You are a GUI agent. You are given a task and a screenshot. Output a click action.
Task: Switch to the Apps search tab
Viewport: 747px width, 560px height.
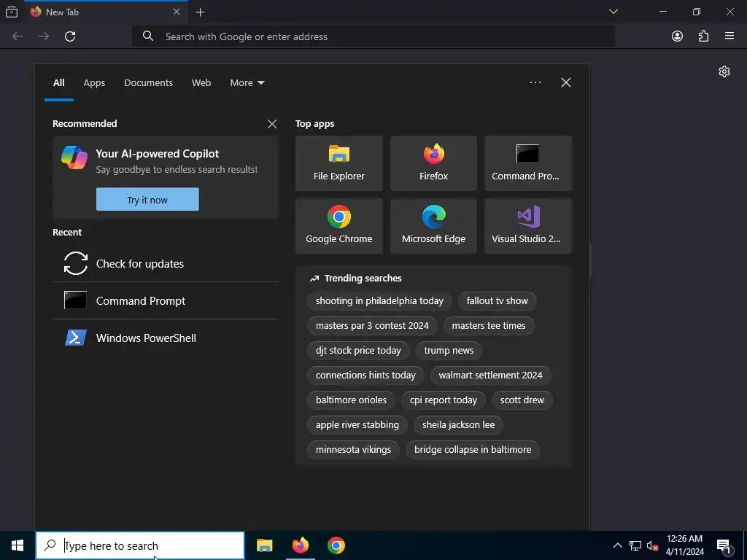(94, 83)
